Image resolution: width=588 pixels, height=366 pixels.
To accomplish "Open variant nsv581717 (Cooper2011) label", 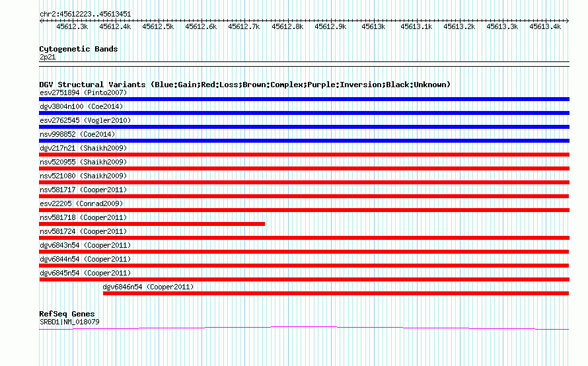I will tap(83, 190).
